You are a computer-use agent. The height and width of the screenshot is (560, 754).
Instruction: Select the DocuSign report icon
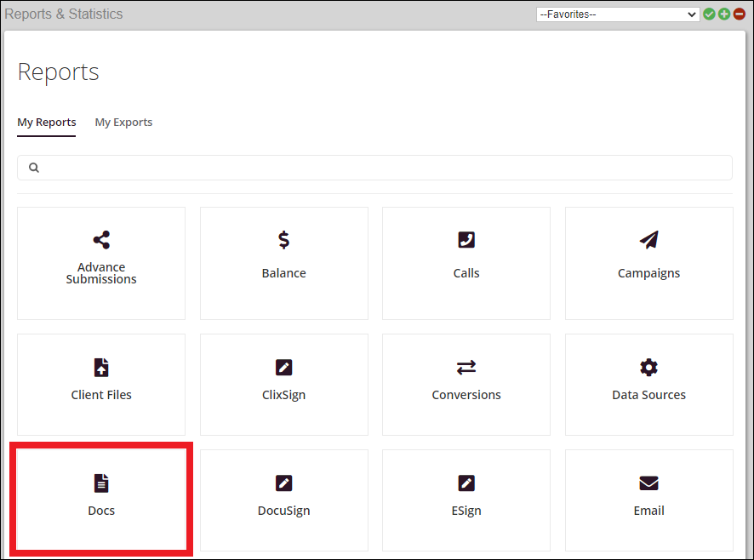pos(283,498)
